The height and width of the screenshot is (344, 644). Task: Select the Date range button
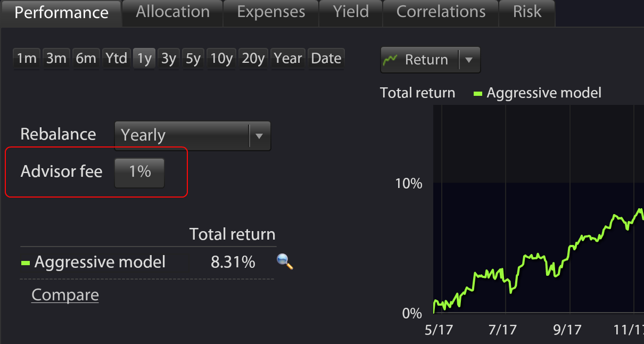pos(326,59)
